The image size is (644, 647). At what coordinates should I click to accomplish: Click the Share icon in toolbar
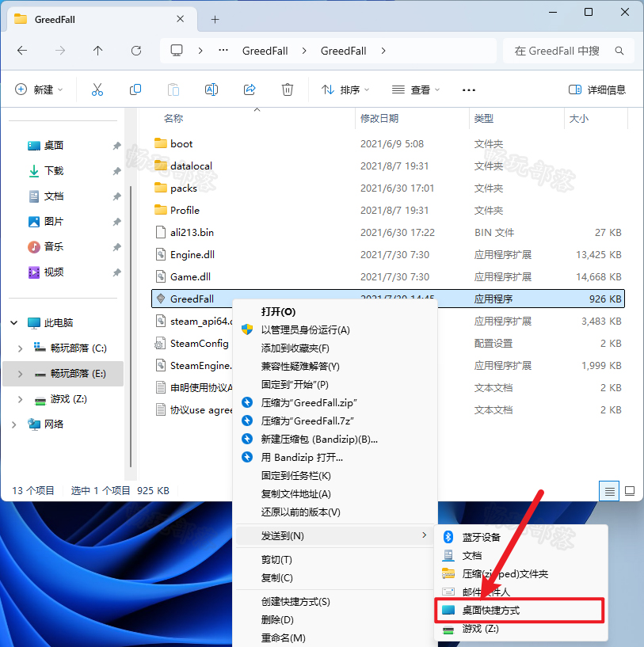[250, 89]
